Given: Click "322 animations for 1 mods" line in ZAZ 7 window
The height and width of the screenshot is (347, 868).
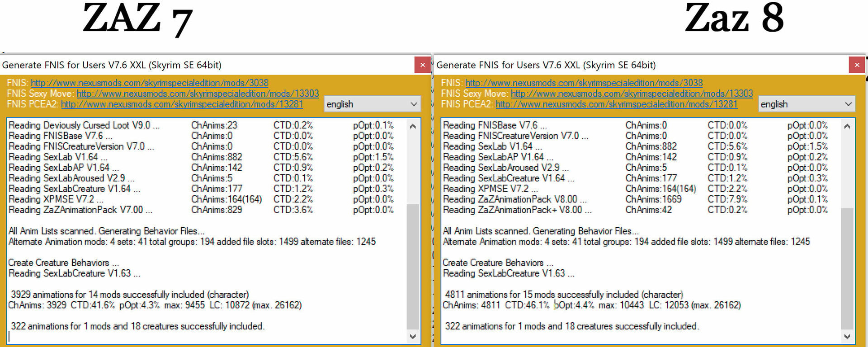Looking at the screenshot, I should click(138, 326).
